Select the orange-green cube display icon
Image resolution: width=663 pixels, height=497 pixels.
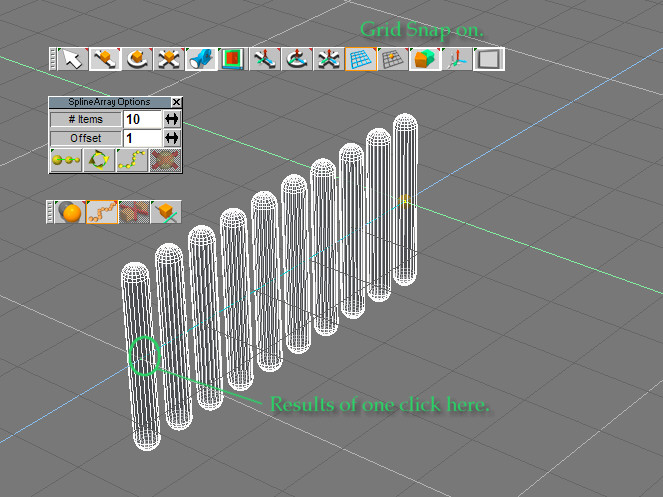[424, 59]
